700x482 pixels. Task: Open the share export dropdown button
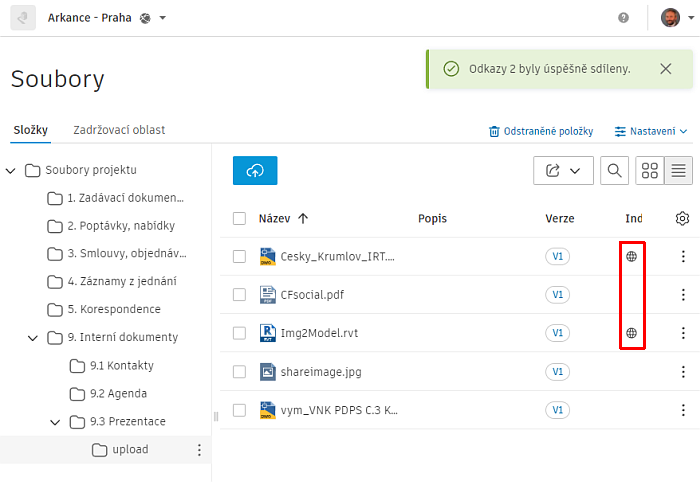pyautogui.click(x=563, y=171)
